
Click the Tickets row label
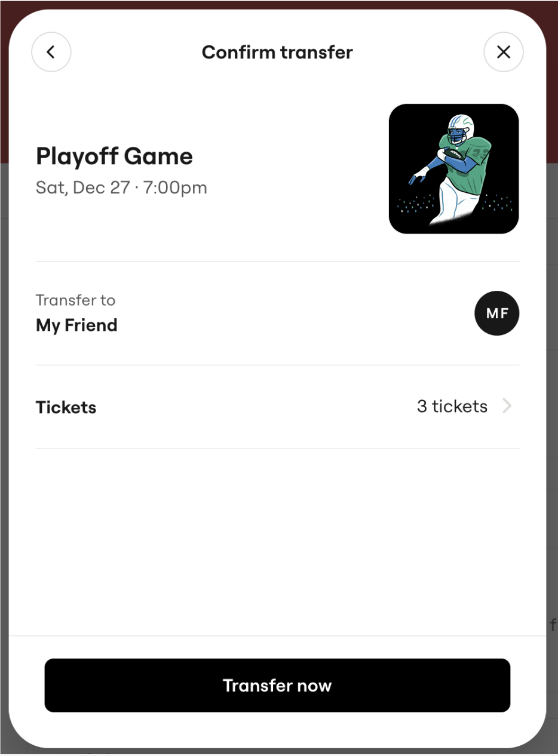[66, 407]
